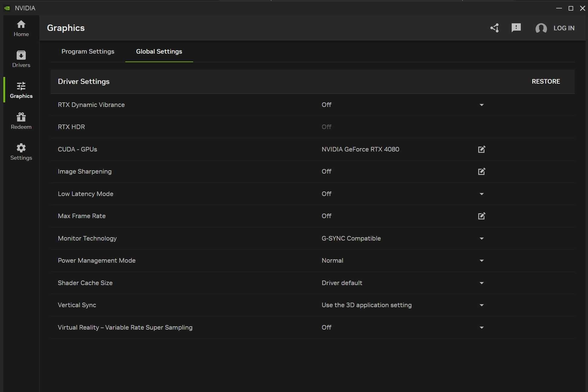Edit the CUDA - GPUs setting
The width and height of the screenshot is (588, 392).
[x=481, y=149]
